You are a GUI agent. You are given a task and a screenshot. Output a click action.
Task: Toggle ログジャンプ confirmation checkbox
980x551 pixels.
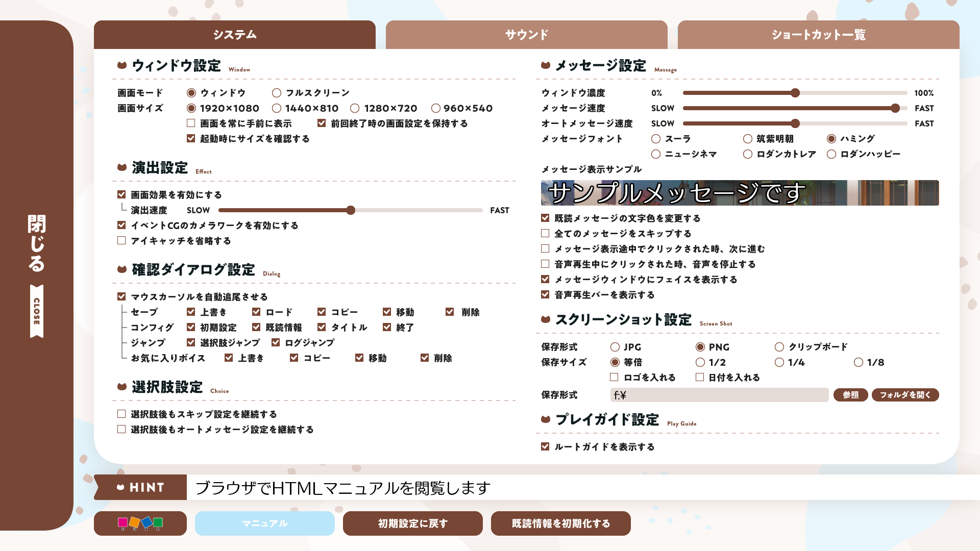coord(276,343)
